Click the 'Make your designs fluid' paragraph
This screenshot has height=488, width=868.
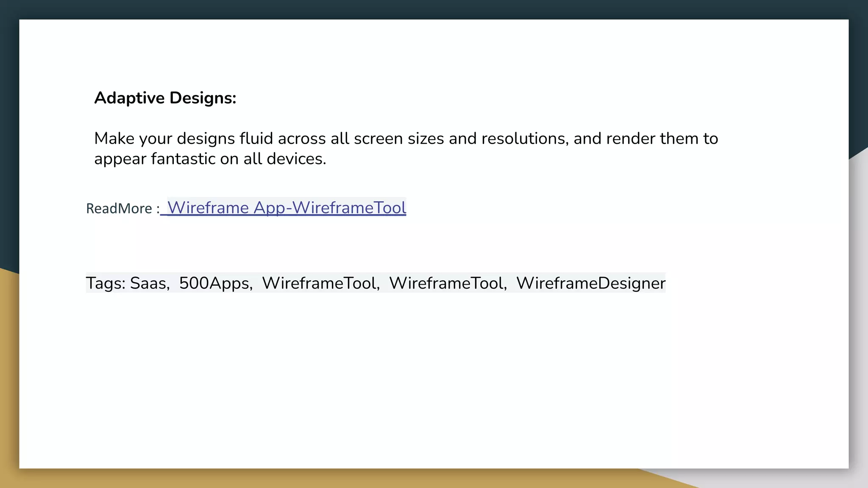[x=406, y=149]
